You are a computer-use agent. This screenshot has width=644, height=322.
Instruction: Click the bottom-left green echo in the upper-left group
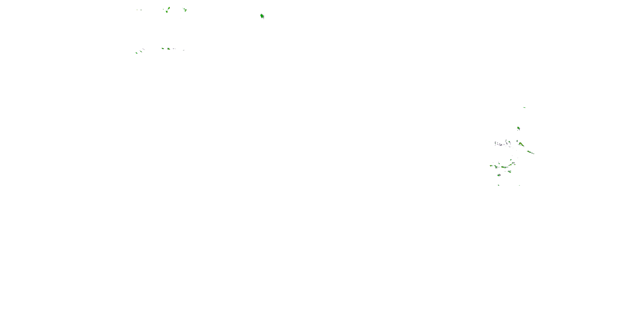pos(137,53)
